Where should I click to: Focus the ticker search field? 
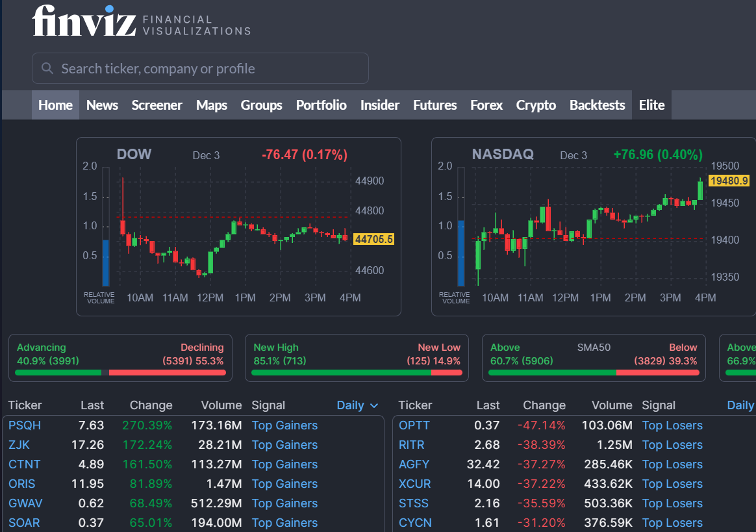tap(200, 68)
